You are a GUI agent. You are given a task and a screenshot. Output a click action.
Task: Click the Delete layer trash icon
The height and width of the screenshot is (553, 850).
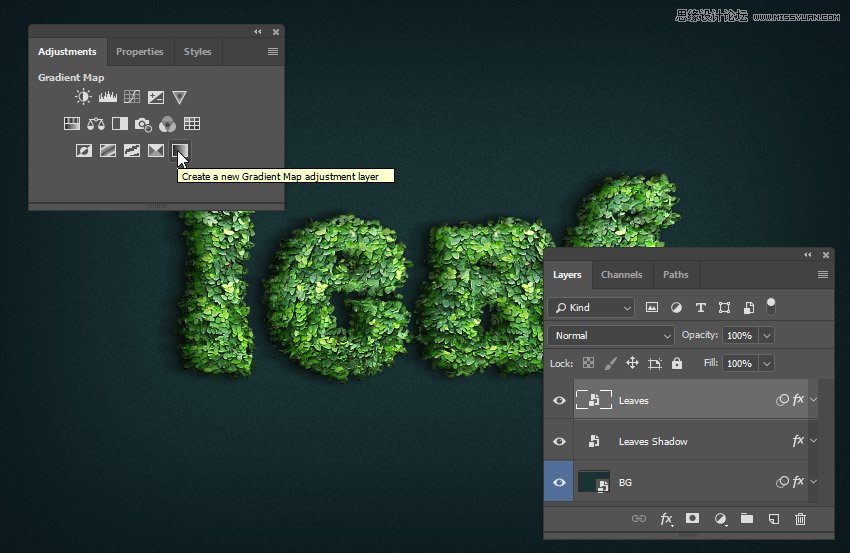800,518
